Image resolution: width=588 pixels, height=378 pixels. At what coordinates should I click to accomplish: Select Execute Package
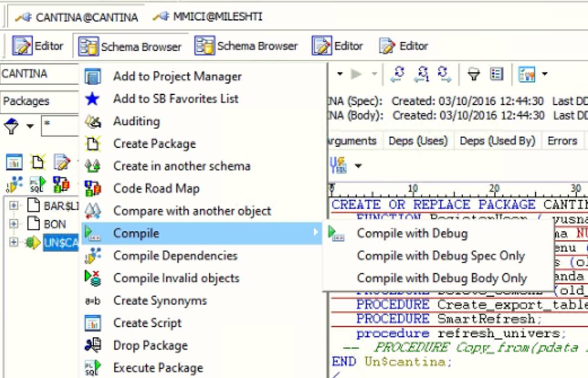pos(158,368)
